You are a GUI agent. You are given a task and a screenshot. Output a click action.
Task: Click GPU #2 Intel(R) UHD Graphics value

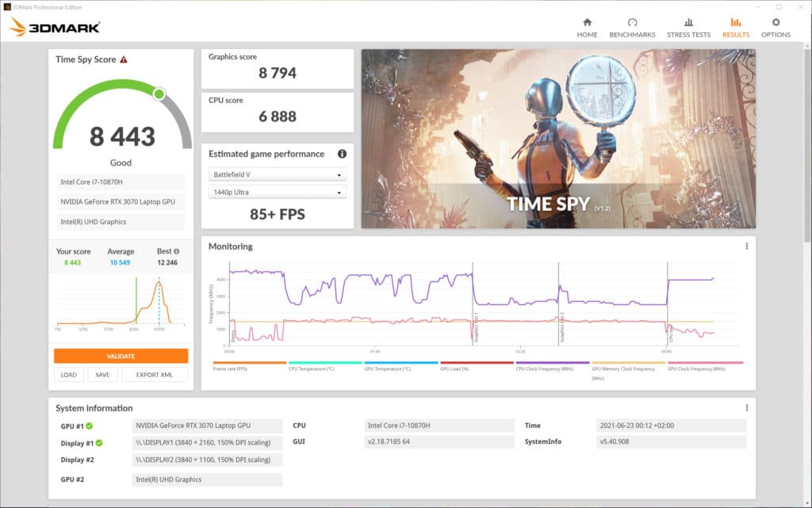(207, 479)
